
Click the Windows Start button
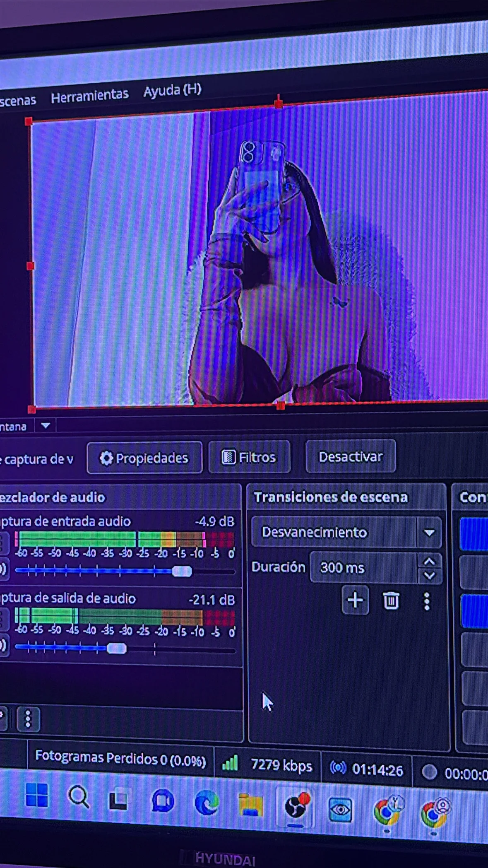pos(37,796)
